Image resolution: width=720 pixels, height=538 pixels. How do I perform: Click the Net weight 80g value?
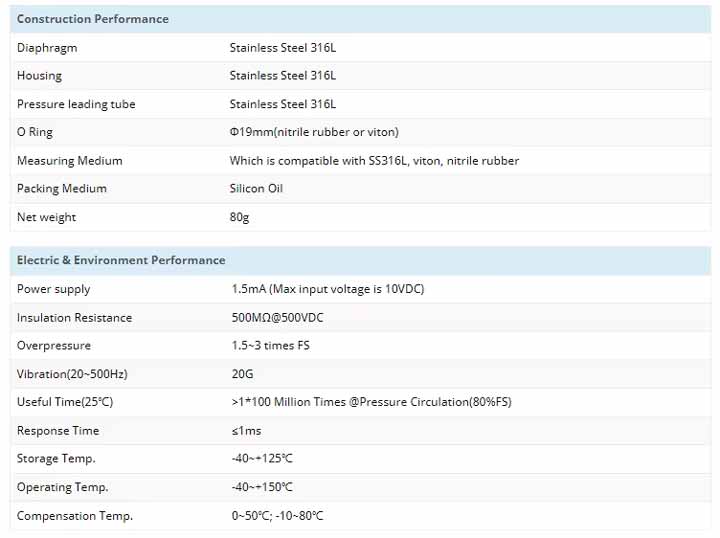(239, 217)
